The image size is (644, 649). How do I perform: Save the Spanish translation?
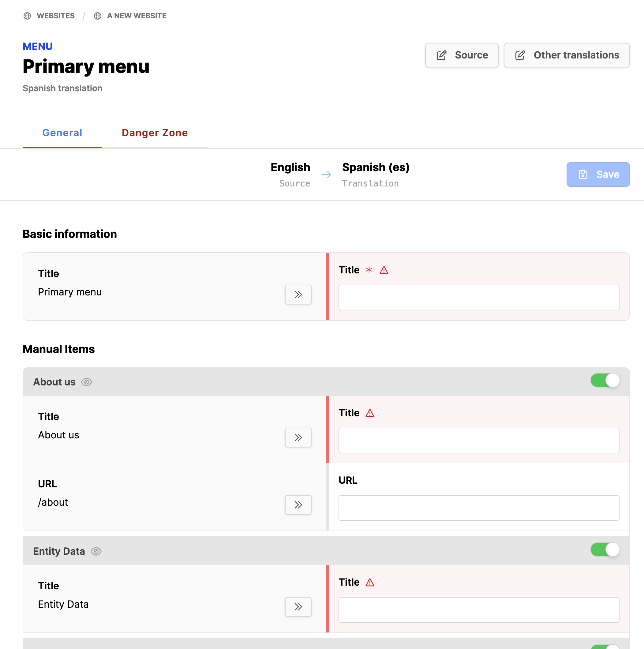tap(598, 175)
